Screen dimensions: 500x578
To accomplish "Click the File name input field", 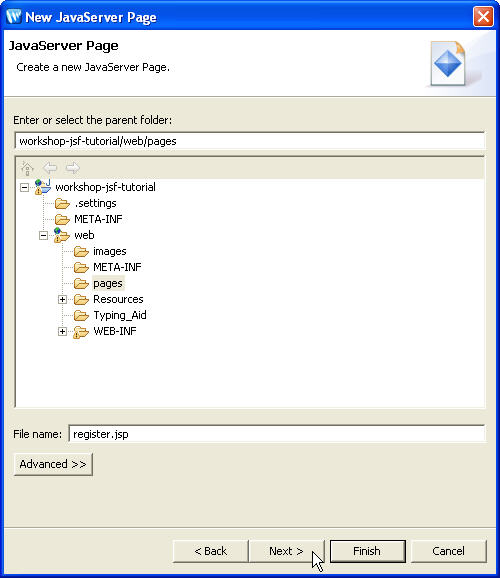I will pos(277,434).
